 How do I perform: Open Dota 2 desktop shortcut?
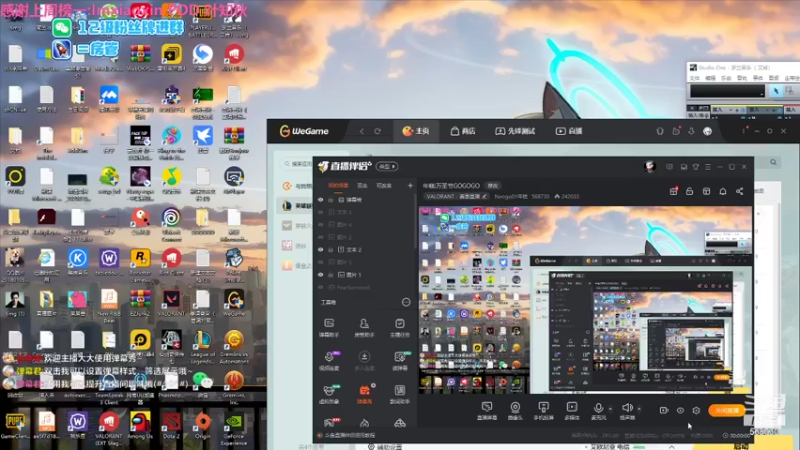pos(171,427)
